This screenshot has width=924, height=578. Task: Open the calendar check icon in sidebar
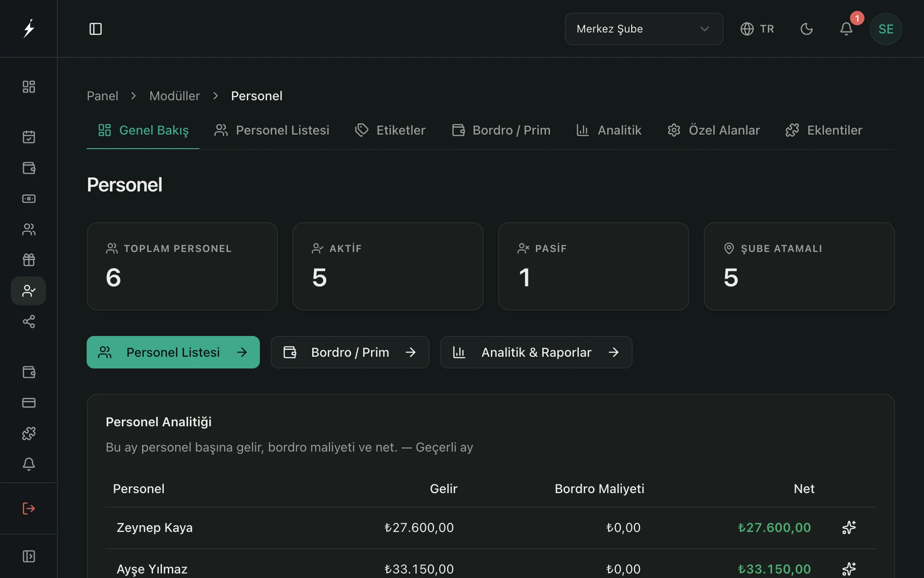tap(29, 137)
